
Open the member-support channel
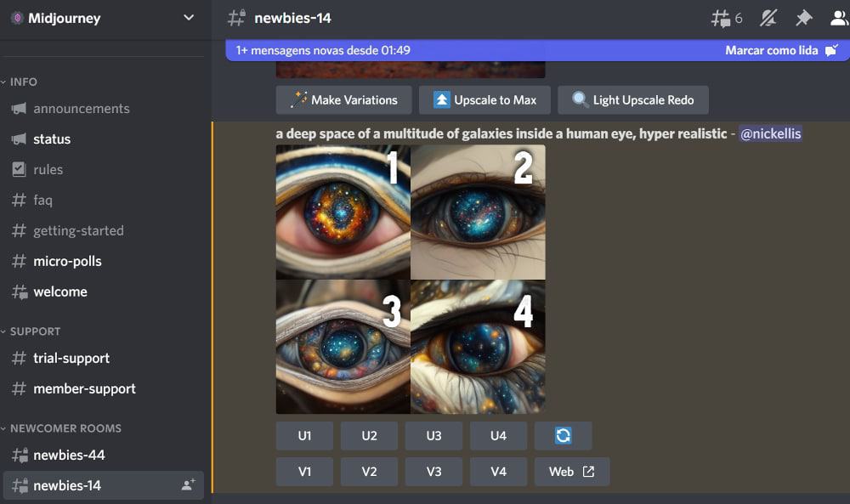pyautogui.click(x=84, y=388)
